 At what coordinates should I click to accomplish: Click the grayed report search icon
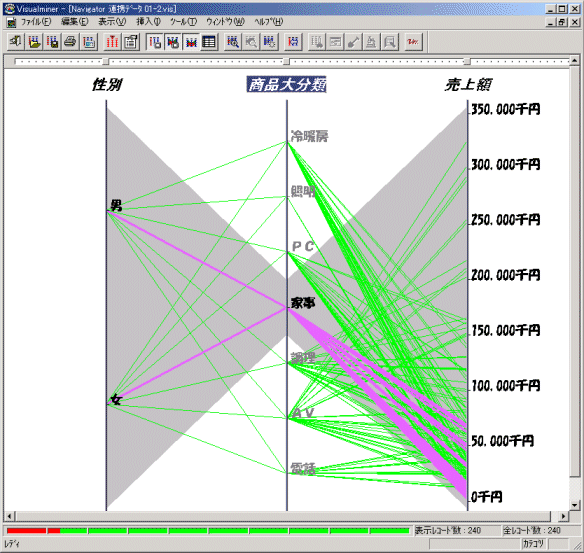click(390, 41)
